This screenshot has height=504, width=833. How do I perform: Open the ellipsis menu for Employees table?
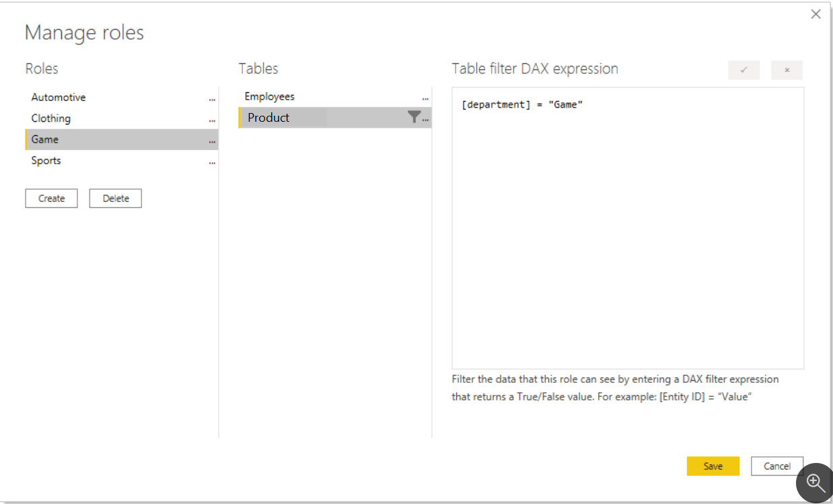tap(425, 98)
